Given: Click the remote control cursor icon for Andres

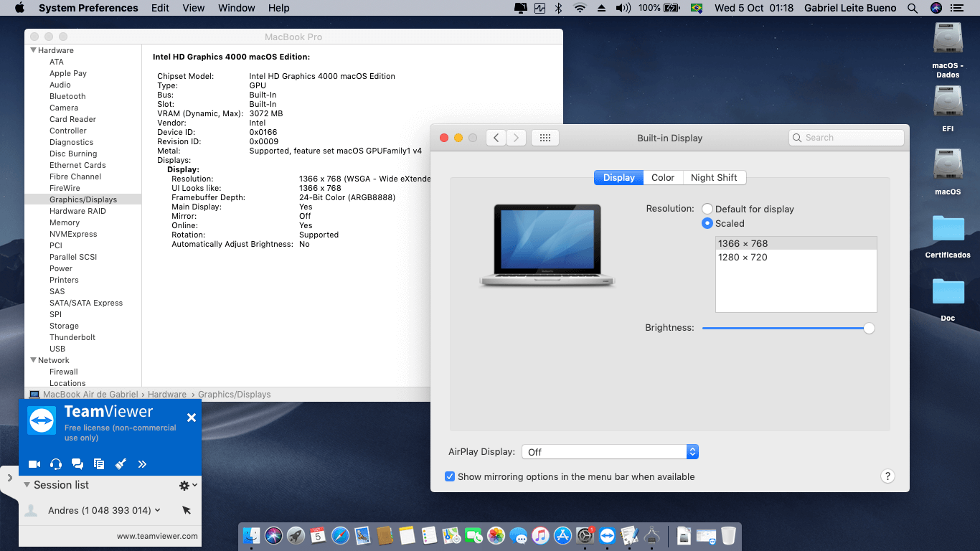Looking at the screenshot, I should click(187, 511).
